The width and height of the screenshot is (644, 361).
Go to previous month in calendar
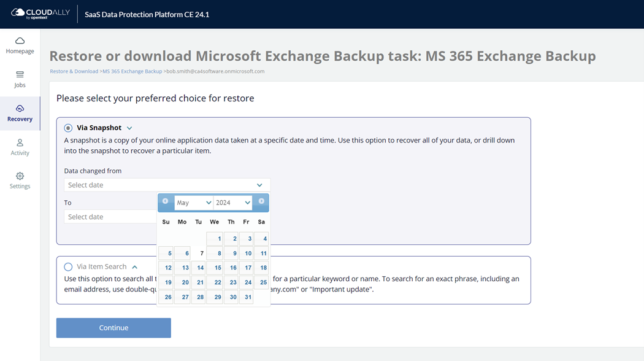coord(165,201)
